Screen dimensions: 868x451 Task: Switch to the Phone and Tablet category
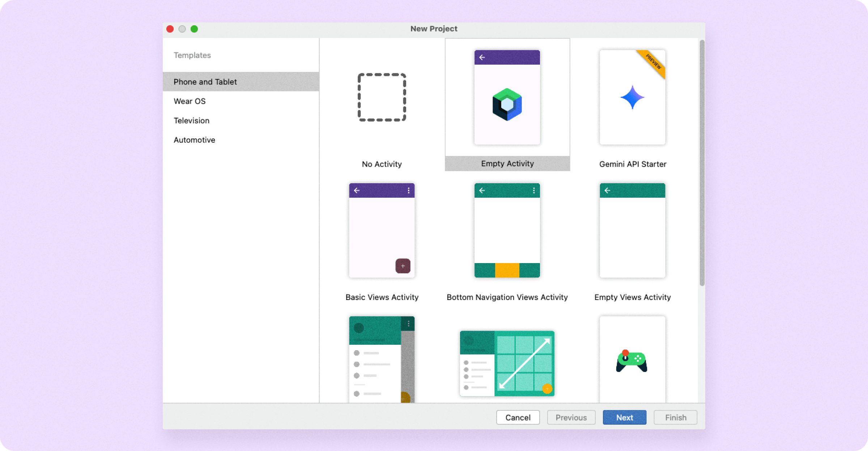(205, 82)
